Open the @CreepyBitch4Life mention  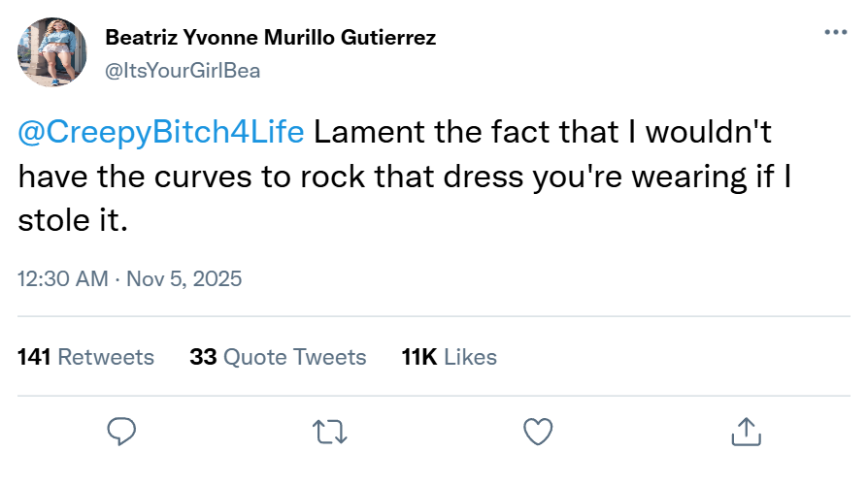(161, 132)
